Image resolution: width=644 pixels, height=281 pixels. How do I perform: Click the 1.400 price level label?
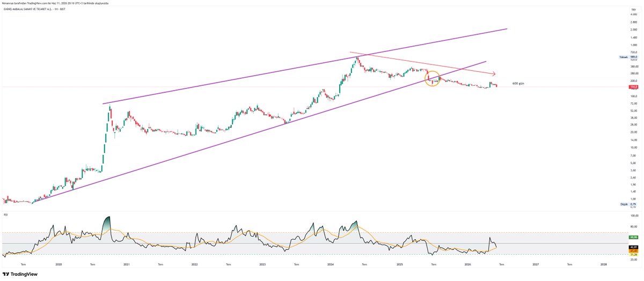[633, 37]
